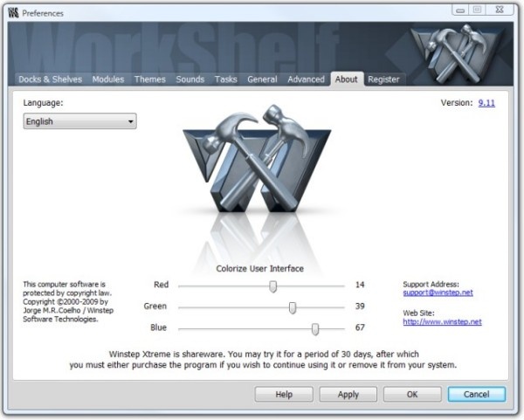This screenshot has width=524, height=420.
Task: Open the version 9.11 link
Action: tap(486, 102)
